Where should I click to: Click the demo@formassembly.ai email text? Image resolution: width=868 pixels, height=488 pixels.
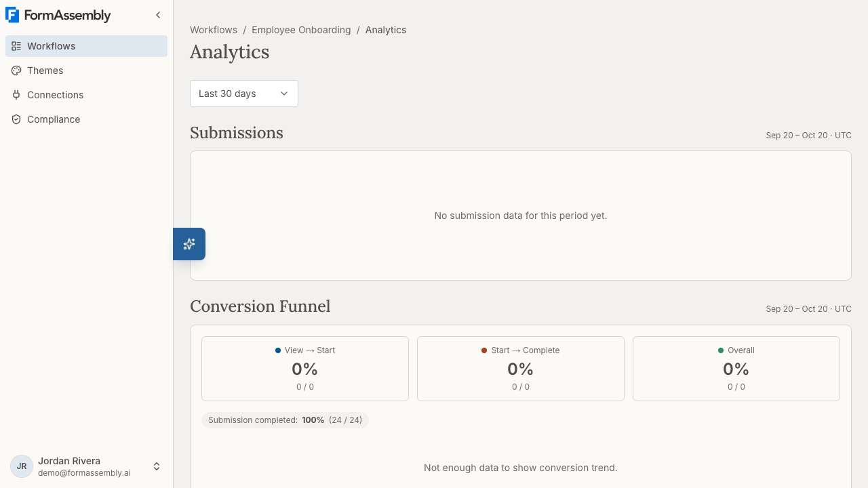pyautogui.click(x=84, y=473)
